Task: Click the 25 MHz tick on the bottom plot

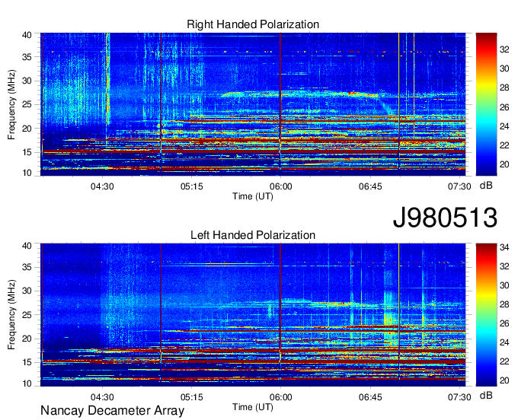Action: click(27, 315)
